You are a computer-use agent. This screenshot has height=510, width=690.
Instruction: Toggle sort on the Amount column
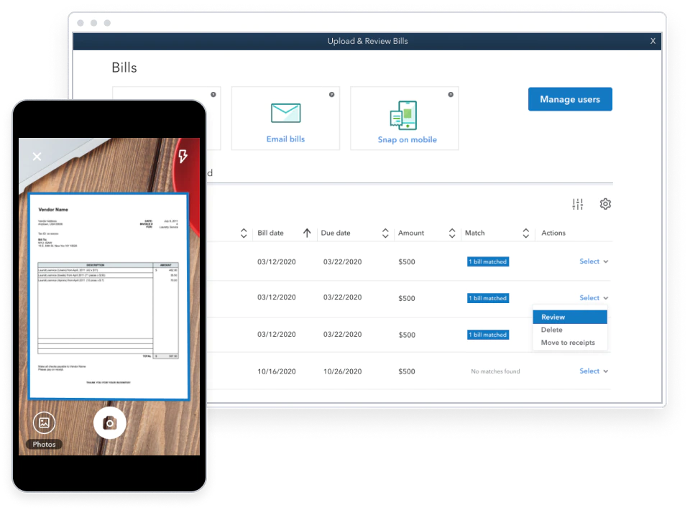[x=452, y=233]
